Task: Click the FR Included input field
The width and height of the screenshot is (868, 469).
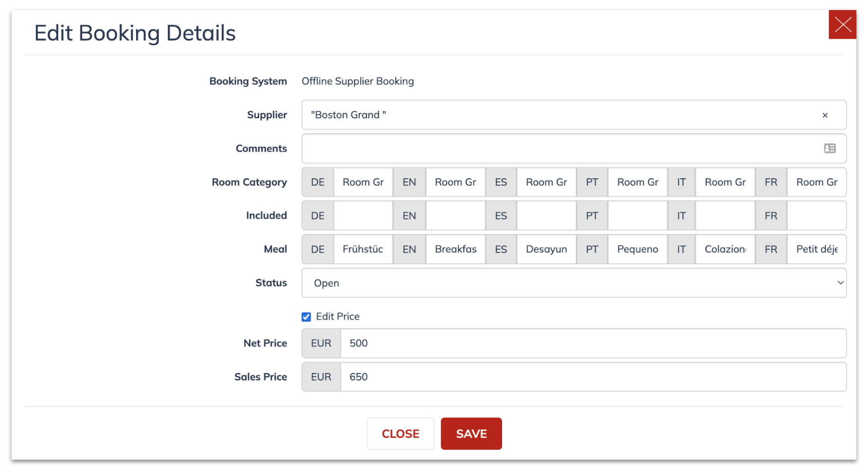Action: 817,216
